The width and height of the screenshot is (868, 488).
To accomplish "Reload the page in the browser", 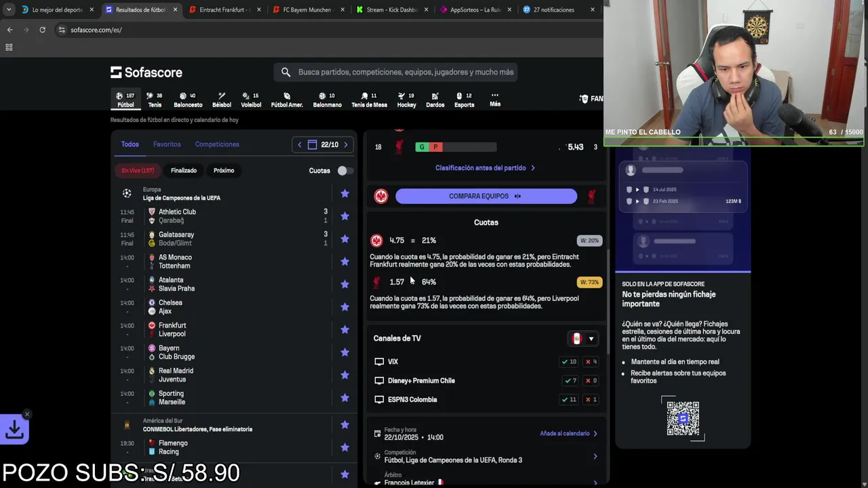I will (42, 30).
